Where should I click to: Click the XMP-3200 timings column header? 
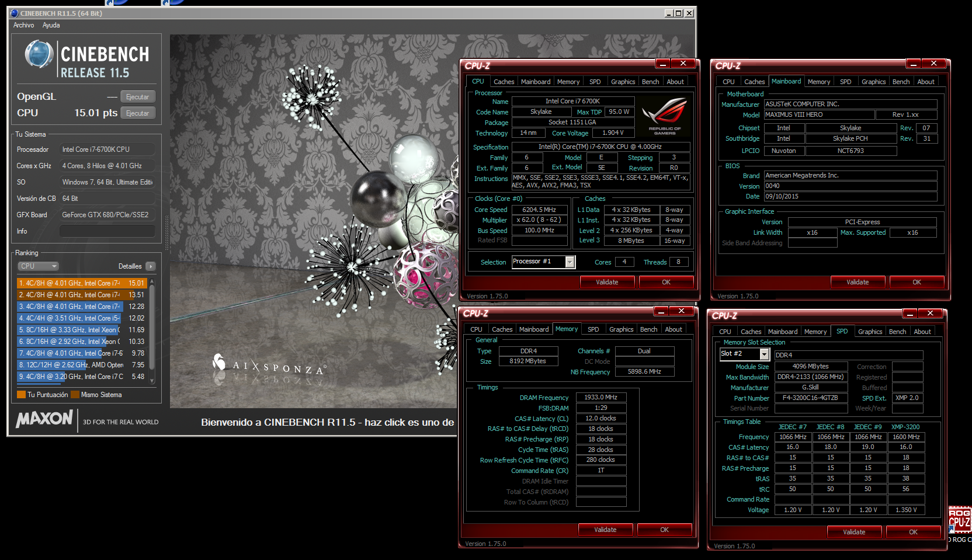[905, 427]
